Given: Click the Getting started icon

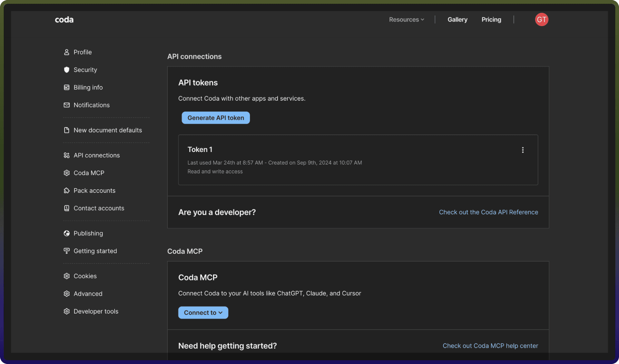Looking at the screenshot, I should [x=66, y=251].
